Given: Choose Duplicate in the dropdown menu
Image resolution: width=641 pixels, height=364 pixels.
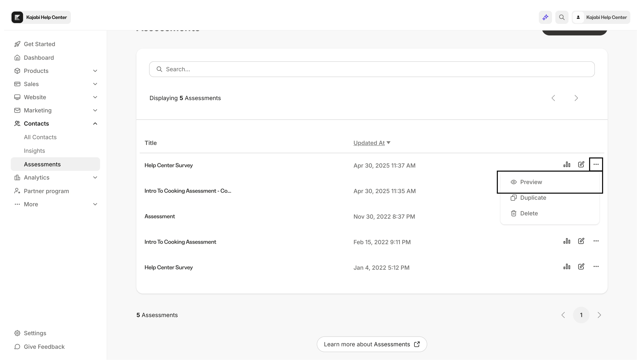Looking at the screenshot, I should pos(533,198).
